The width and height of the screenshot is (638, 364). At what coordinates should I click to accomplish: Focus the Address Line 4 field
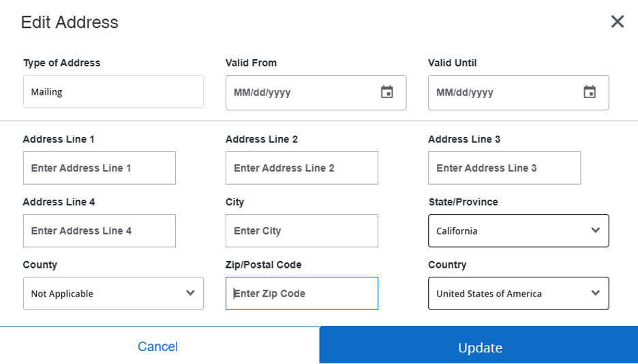(x=99, y=230)
